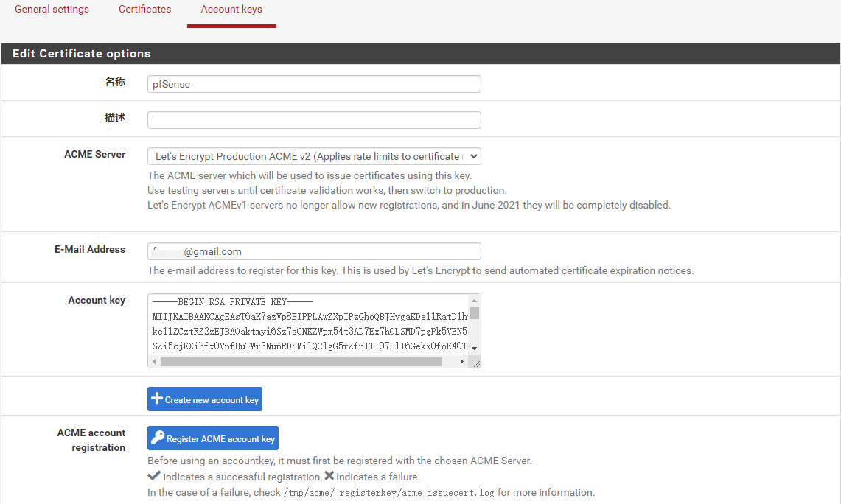Select the Account keys tab
The height and width of the screenshot is (504, 841).
click(231, 10)
